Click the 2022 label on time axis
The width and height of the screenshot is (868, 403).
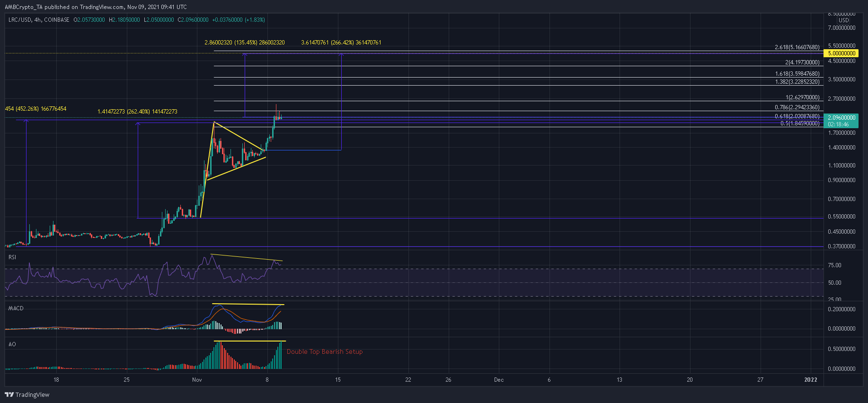pyautogui.click(x=811, y=380)
